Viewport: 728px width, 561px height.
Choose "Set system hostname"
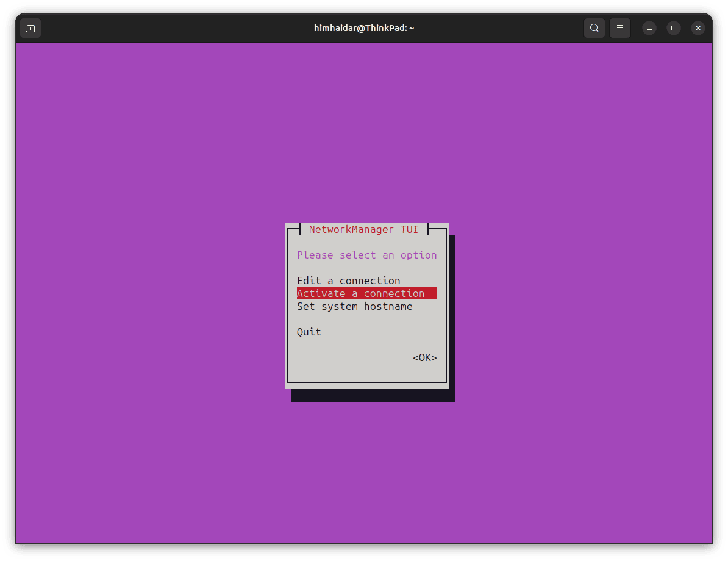[354, 306]
